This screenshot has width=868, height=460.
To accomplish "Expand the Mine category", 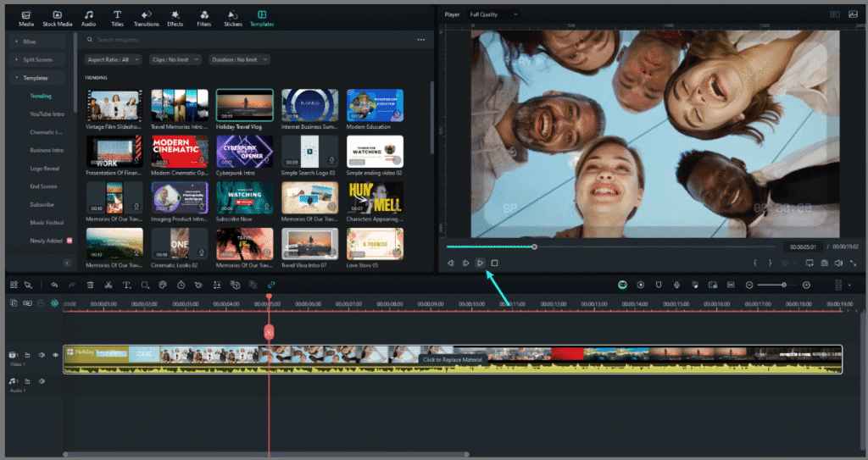I will point(36,42).
